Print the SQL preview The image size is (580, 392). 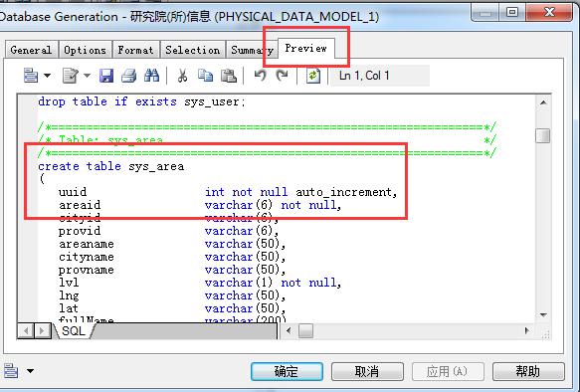(128, 76)
